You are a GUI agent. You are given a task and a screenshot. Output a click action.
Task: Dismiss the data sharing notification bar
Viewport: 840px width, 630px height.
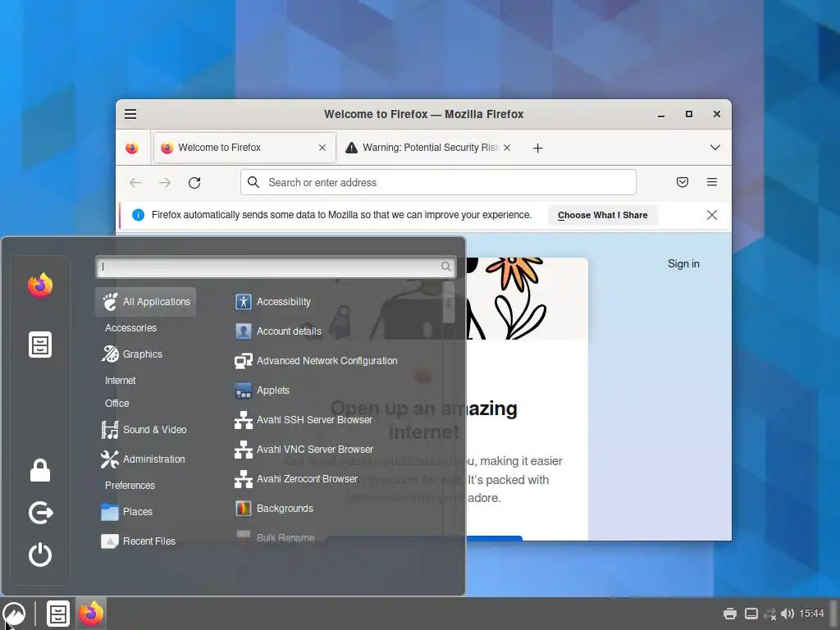coord(712,215)
